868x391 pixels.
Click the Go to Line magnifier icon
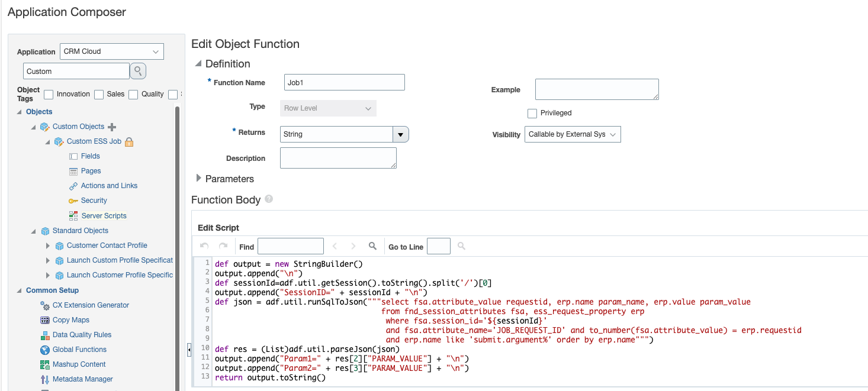pos(461,246)
